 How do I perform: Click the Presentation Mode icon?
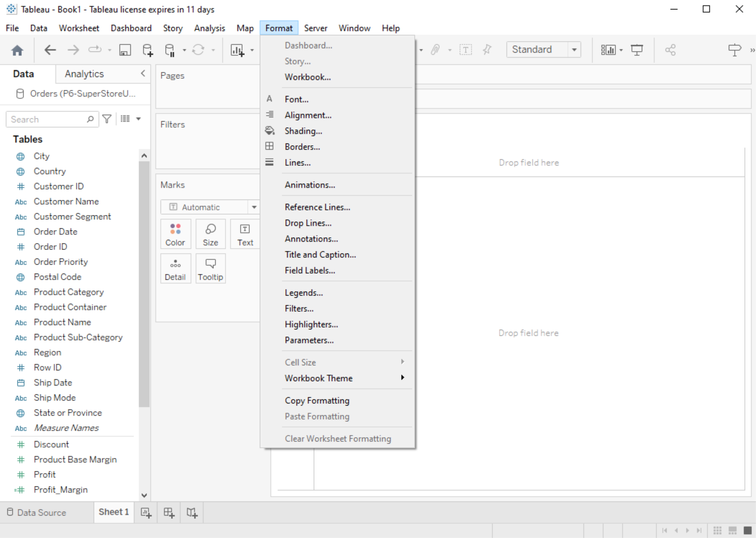point(637,50)
